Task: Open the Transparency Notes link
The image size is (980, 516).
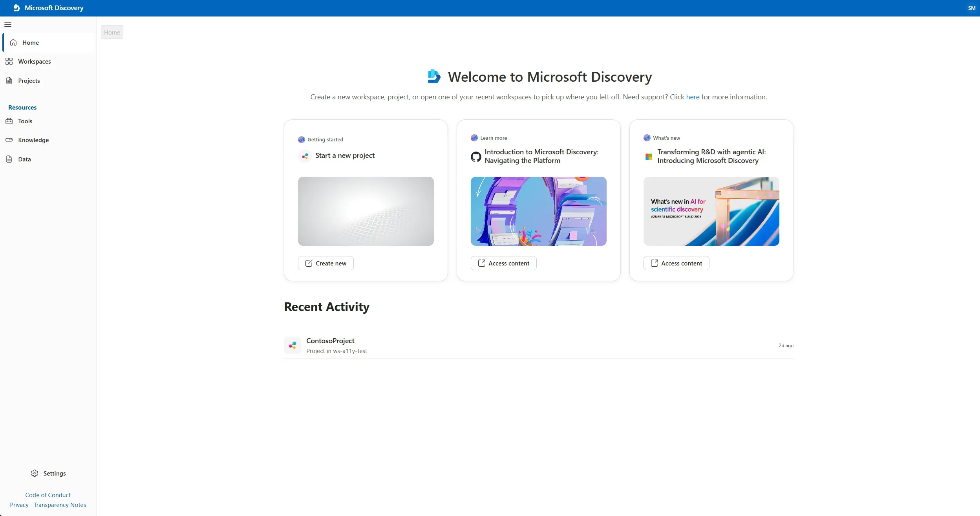Action: 60,505
